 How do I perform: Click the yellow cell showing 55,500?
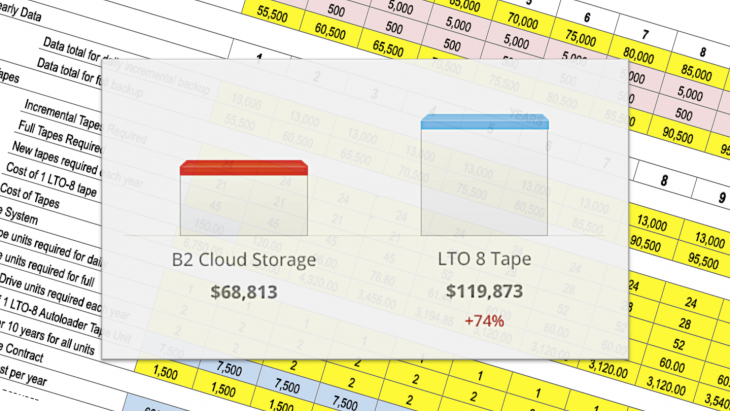click(x=273, y=15)
